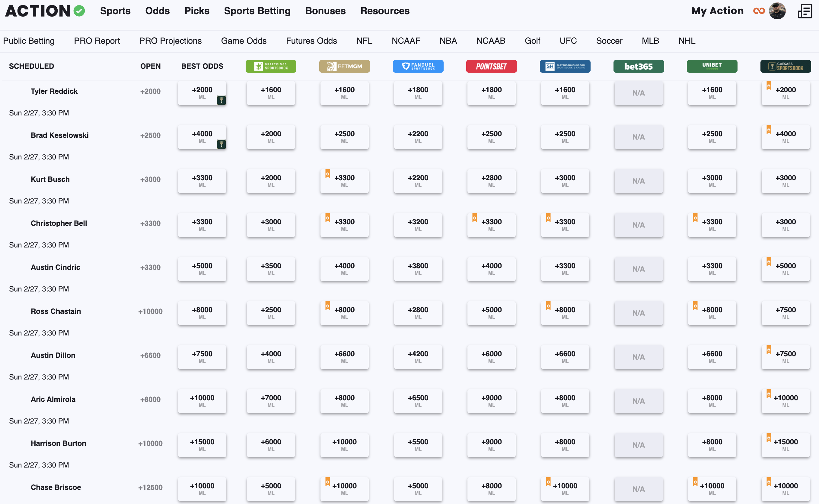Open the BetMGM sportsbook logo

point(344,66)
